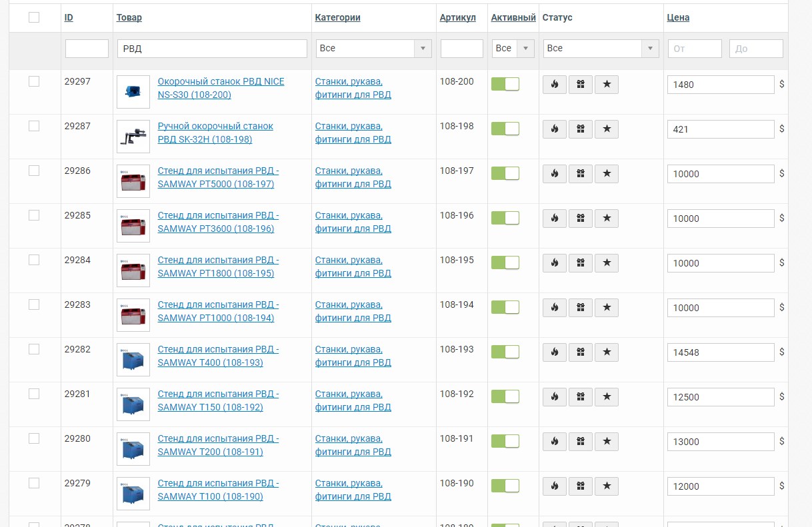Click the gift icon for SAMWAY T400
This screenshot has height=527, width=812.
point(581,352)
